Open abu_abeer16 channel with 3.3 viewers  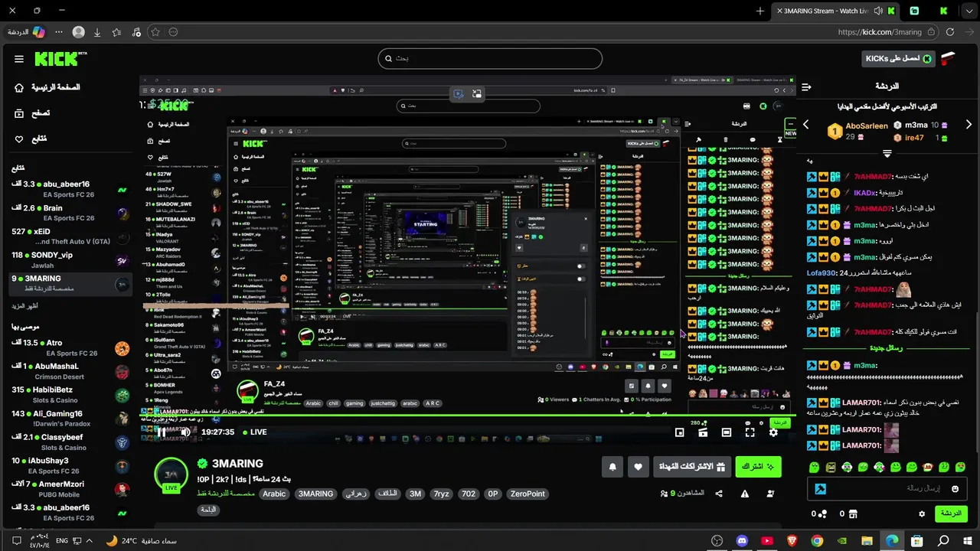coord(69,189)
